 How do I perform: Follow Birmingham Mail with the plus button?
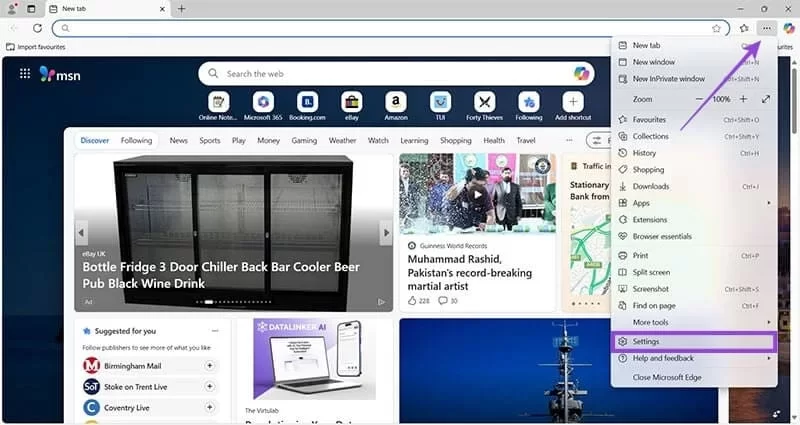point(210,366)
